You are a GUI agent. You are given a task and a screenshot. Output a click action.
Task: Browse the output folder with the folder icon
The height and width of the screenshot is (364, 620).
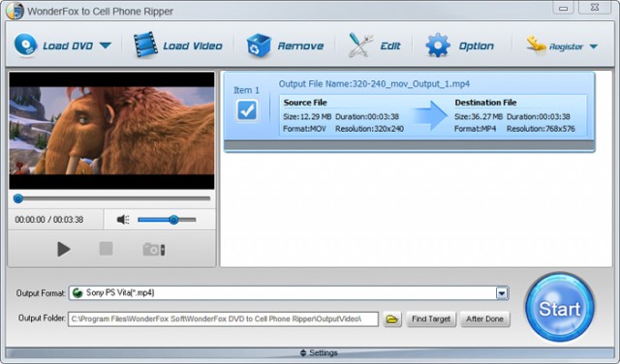(391, 318)
